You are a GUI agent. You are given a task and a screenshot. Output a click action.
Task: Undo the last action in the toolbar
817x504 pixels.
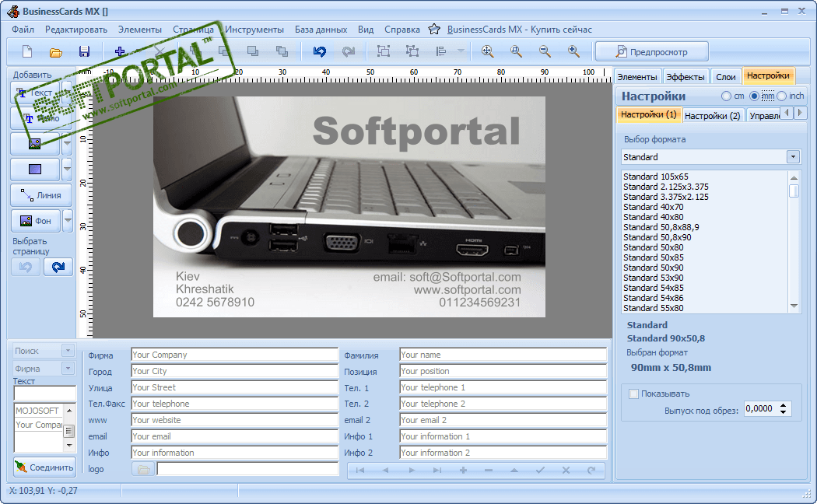[x=319, y=51]
